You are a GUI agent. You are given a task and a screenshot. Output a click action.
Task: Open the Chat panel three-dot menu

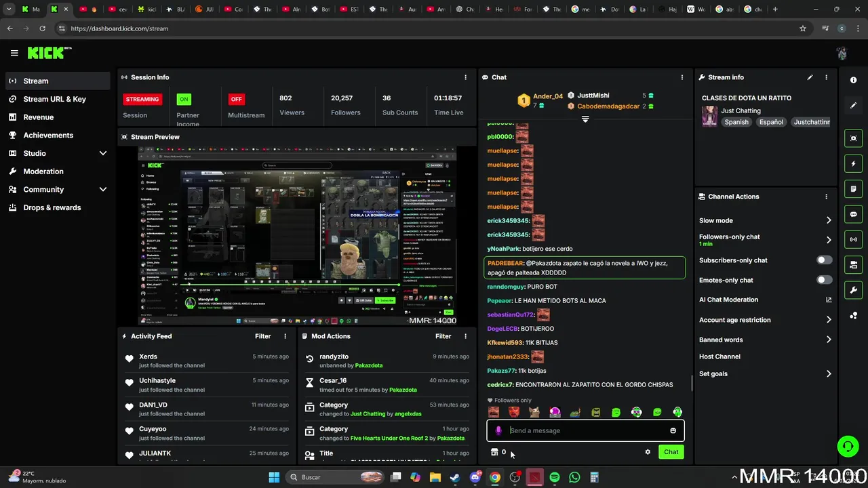click(682, 77)
